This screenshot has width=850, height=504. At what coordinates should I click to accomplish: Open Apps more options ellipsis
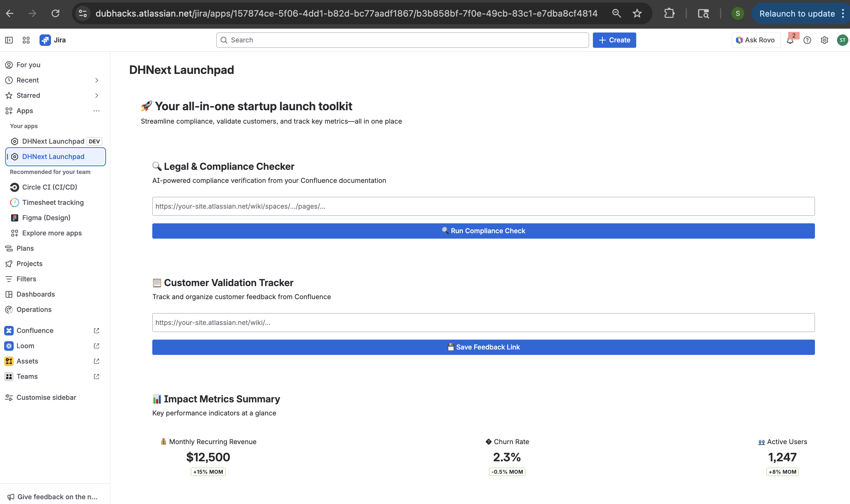click(x=97, y=111)
